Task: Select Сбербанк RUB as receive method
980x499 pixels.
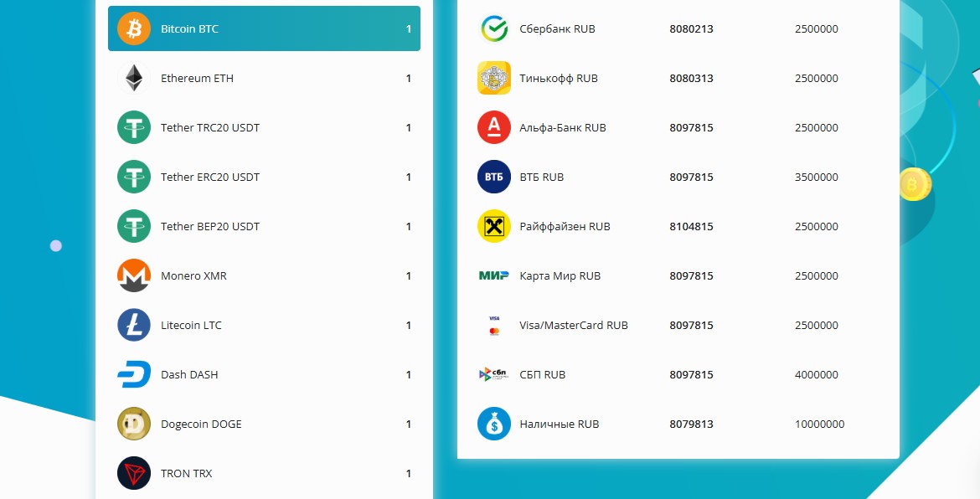Action: (557, 28)
